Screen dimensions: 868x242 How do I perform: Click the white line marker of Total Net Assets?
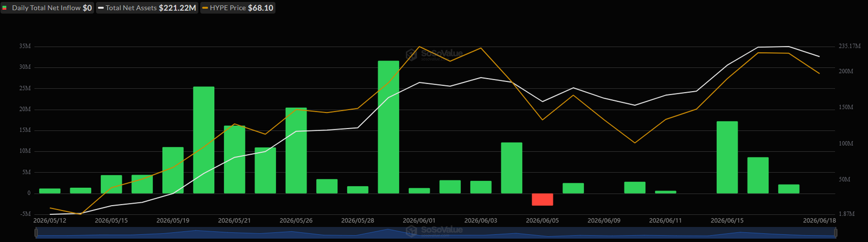(101, 8)
